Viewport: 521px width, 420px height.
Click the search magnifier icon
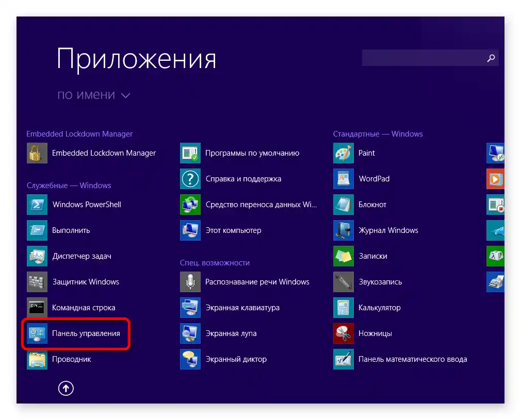point(491,58)
